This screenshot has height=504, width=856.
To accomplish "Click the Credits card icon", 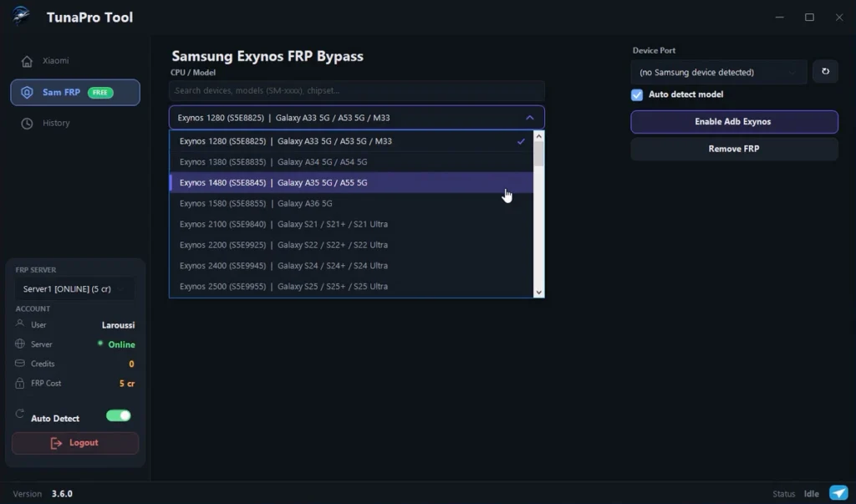I will (x=20, y=363).
